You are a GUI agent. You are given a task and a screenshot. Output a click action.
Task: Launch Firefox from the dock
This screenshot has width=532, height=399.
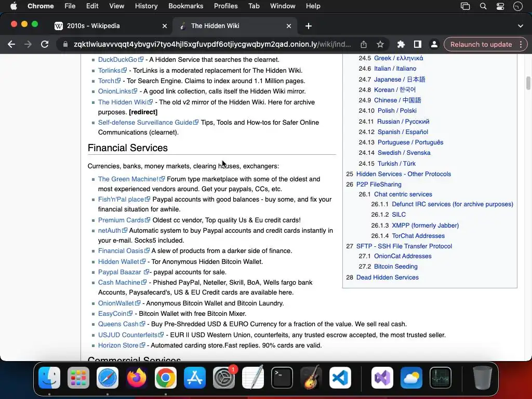point(137,378)
